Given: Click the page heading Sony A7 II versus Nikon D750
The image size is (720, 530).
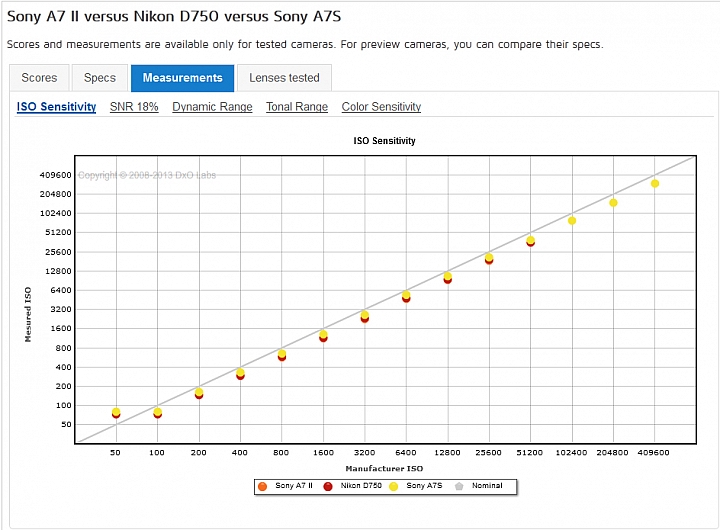Looking at the screenshot, I should [174, 17].
